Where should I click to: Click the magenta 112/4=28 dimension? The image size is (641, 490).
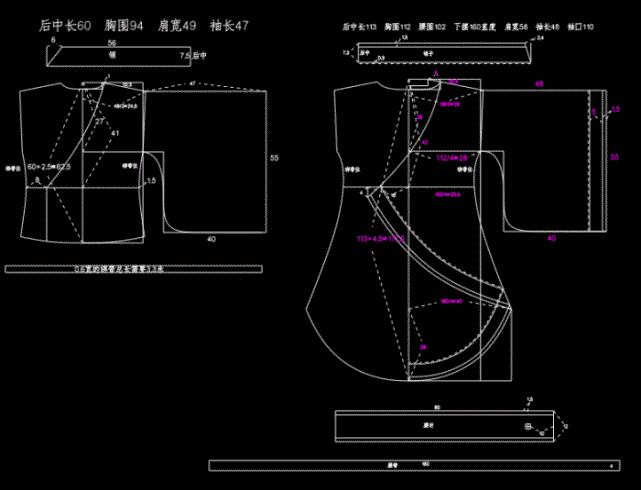pos(451,158)
